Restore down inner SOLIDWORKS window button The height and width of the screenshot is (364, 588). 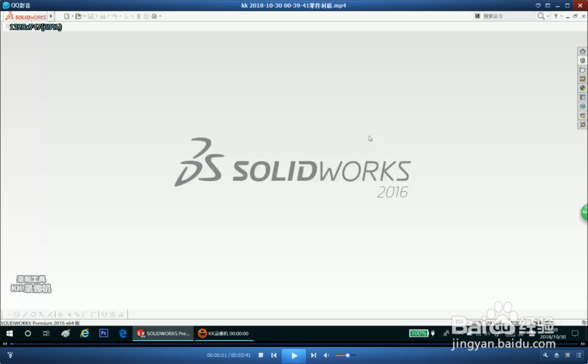pos(575,16)
